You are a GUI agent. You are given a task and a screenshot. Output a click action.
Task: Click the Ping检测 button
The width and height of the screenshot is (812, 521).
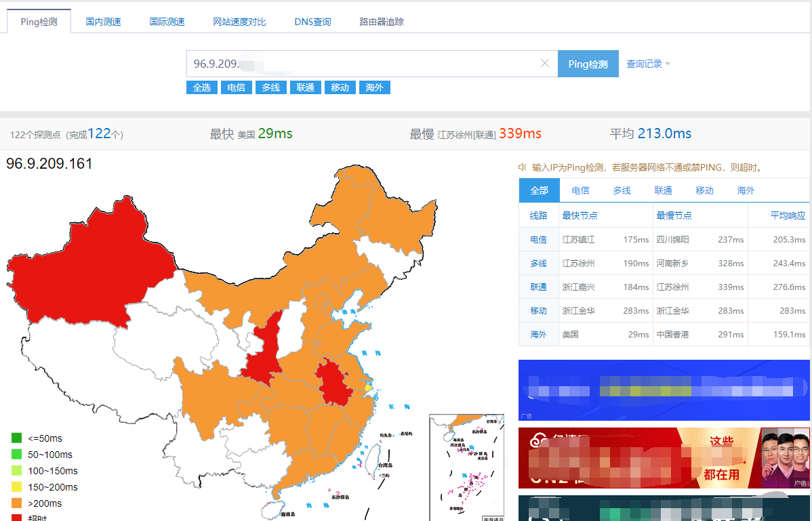[588, 63]
